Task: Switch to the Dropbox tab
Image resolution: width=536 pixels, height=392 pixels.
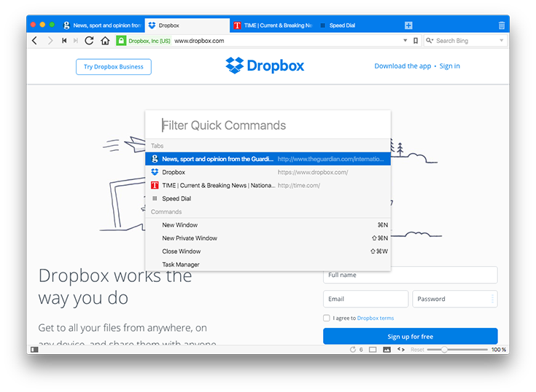Action: tap(187, 26)
